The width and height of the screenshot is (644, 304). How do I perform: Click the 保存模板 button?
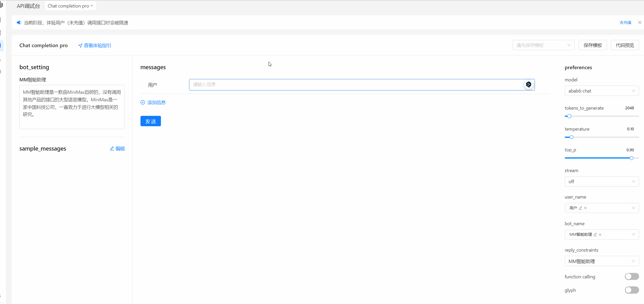click(593, 45)
